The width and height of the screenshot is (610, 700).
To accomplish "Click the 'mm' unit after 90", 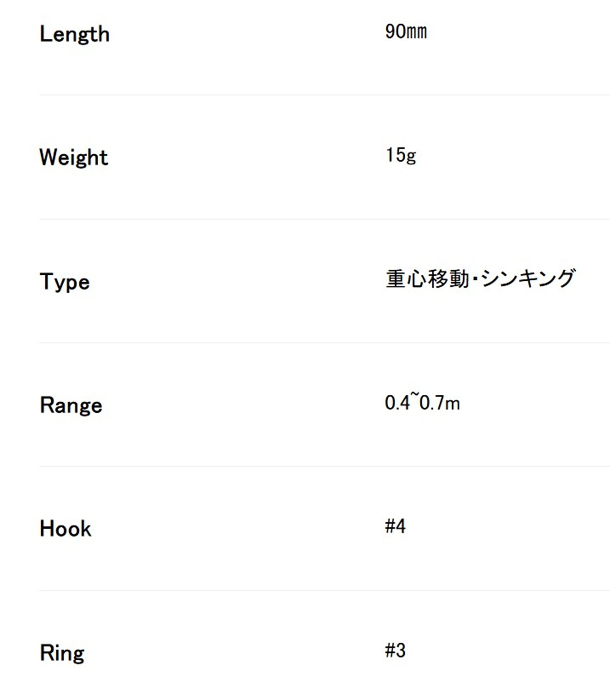I will click(417, 33).
